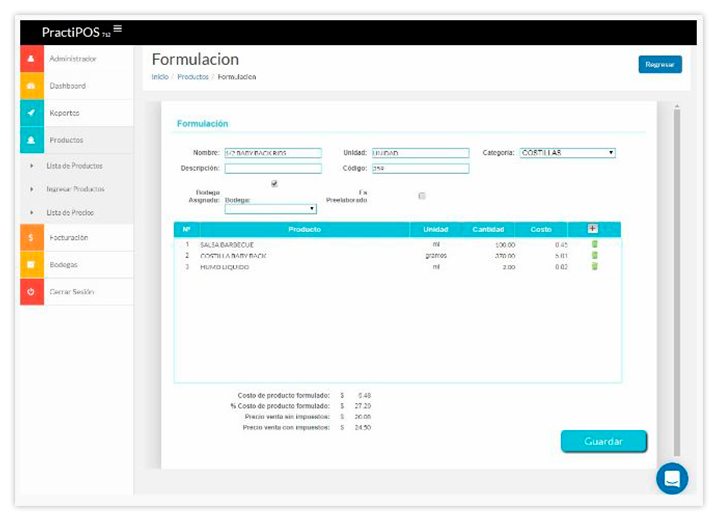Open the Categoría dropdown
Image resolution: width=722 pixels, height=529 pixels.
point(567,153)
